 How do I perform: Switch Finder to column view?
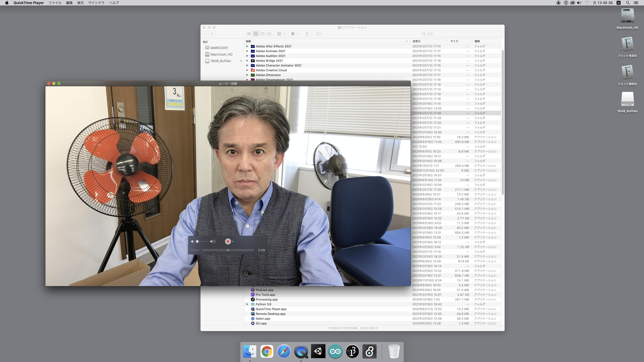pos(263,34)
